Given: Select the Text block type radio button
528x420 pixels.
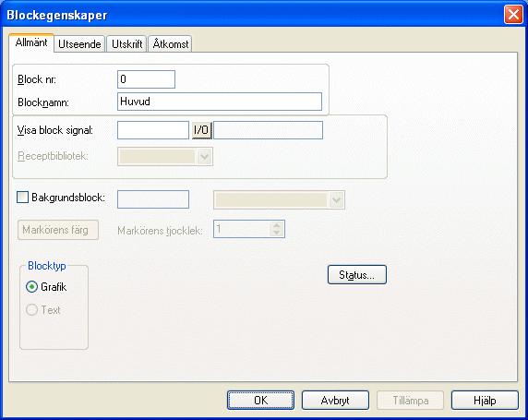Looking at the screenshot, I should [x=31, y=309].
